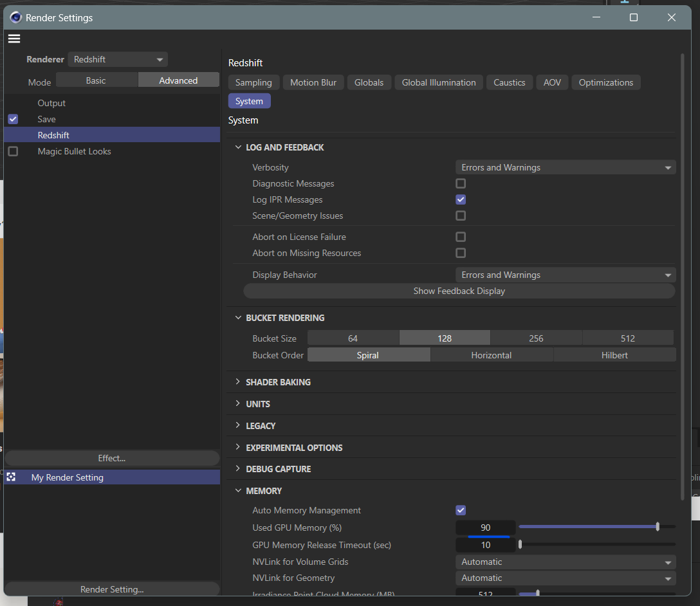Select Magic Bullet Looks row label
The image size is (700, 606).
coord(74,151)
